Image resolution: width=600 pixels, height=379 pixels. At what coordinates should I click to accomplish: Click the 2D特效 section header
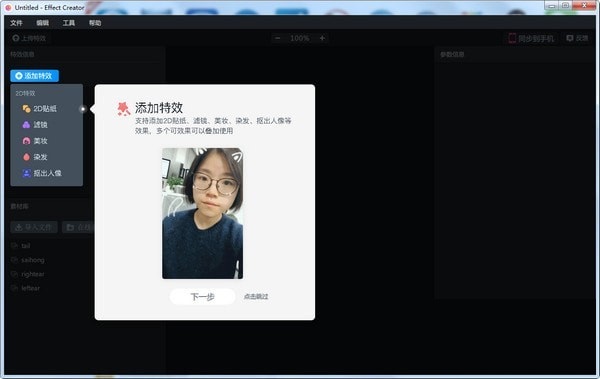pos(25,93)
